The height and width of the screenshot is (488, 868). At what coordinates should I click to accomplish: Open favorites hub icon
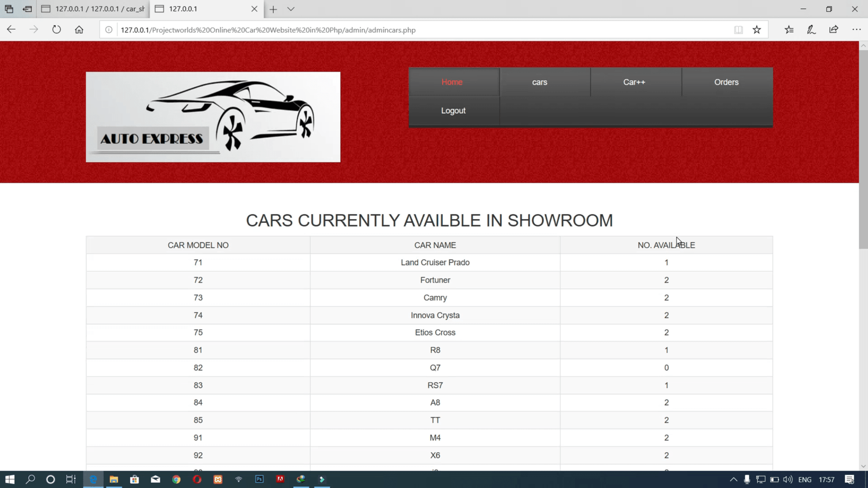click(x=789, y=30)
